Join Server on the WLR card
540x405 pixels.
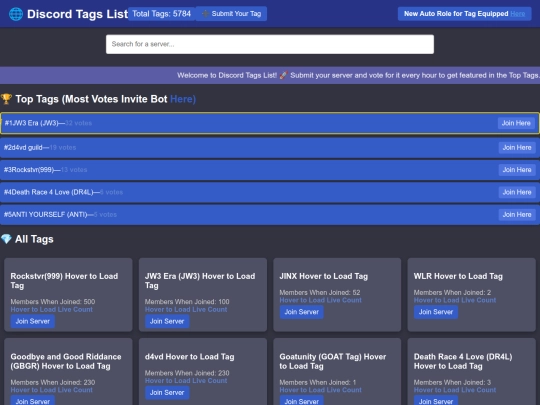436,312
